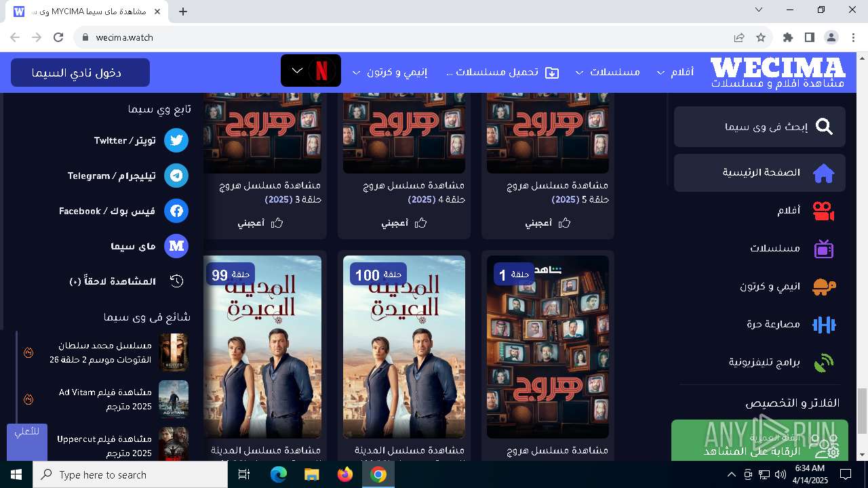Toggle Chrome side panel icon

[810, 37]
